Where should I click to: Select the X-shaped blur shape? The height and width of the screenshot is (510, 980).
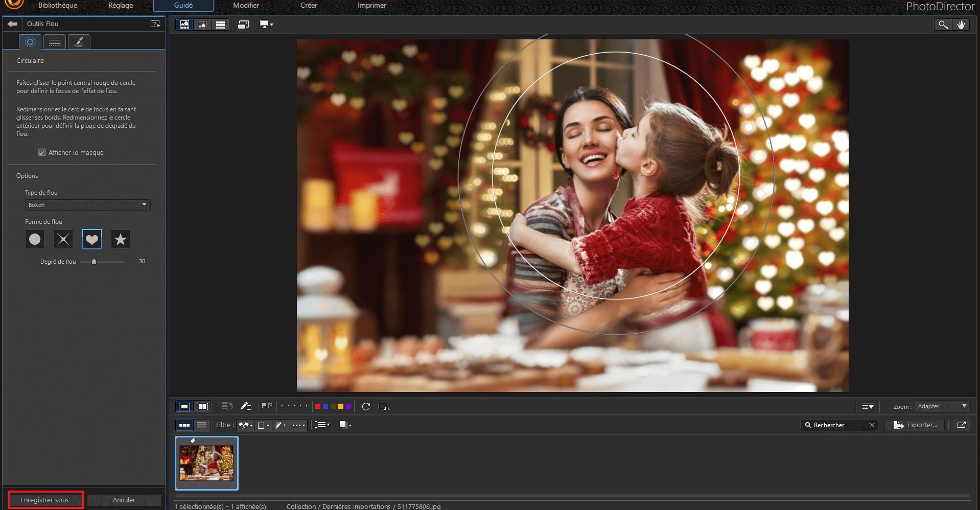click(x=63, y=239)
